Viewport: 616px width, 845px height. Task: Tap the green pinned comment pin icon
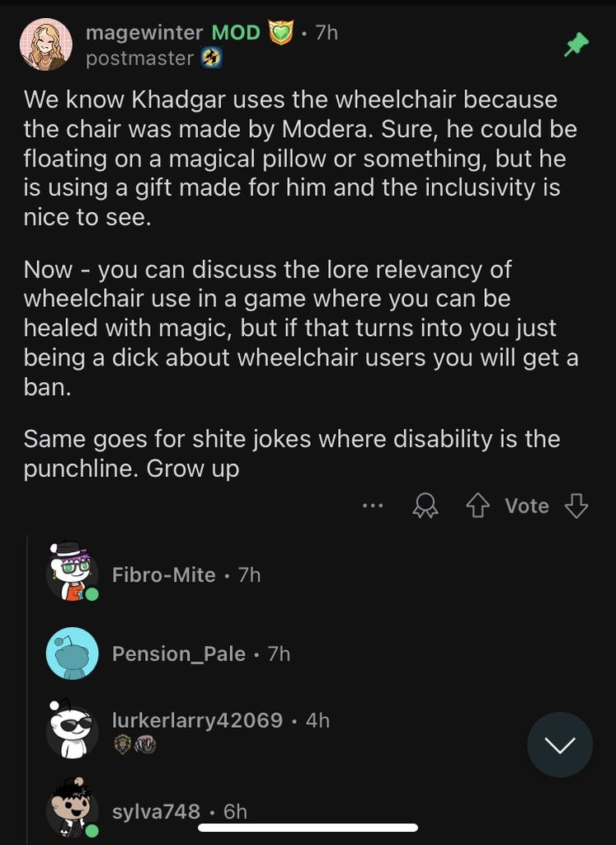point(576,45)
